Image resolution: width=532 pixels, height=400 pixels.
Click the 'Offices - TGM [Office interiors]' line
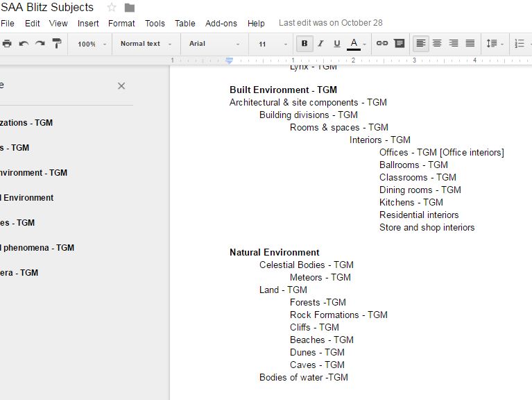click(441, 153)
